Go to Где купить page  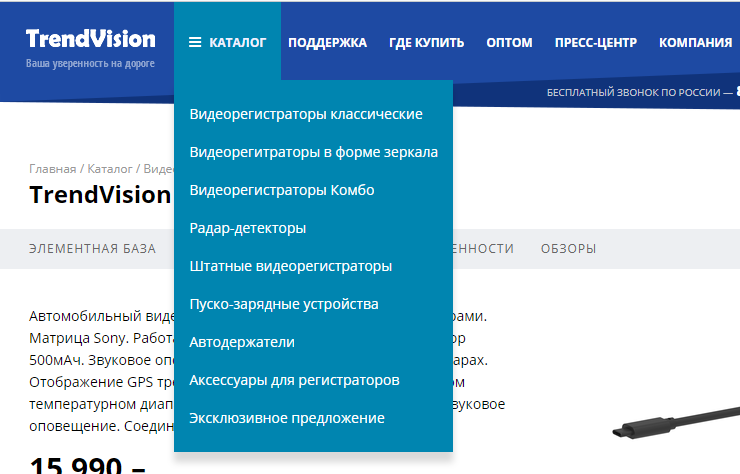426,43
